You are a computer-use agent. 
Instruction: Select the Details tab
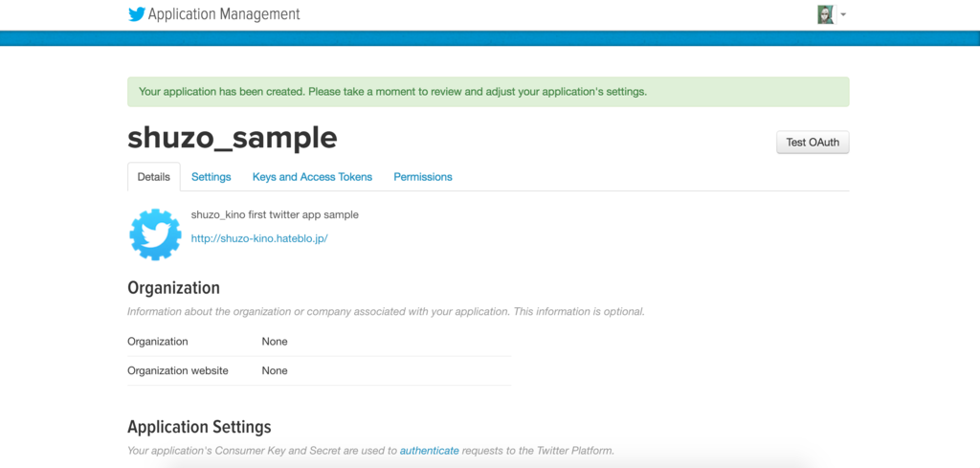(154, 177)
